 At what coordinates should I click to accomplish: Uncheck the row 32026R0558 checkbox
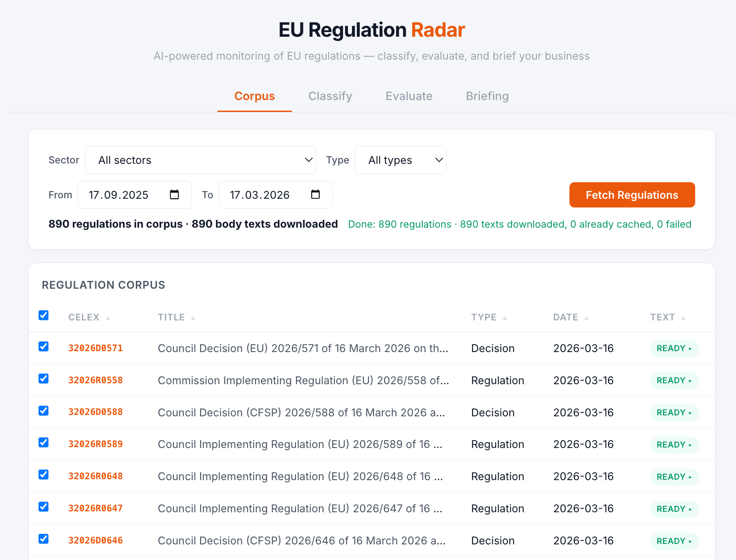44,379
